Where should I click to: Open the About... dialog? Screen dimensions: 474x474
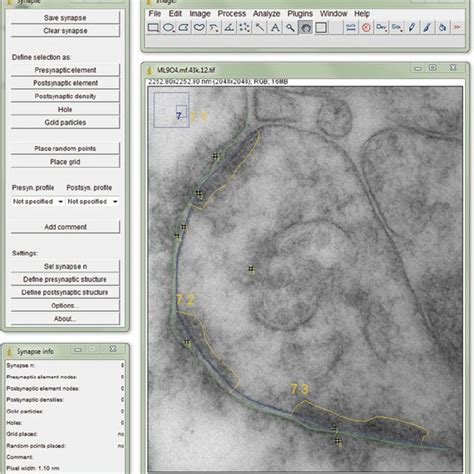(65, 319)
